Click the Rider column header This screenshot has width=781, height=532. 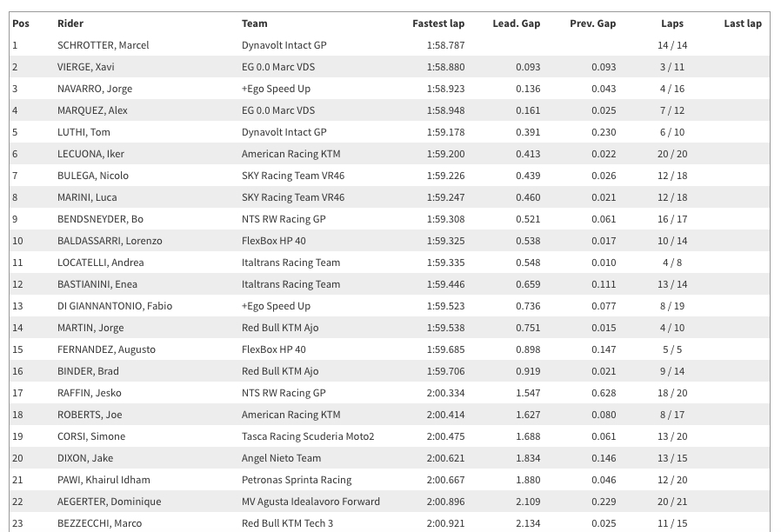pyautogui.click(x=70, y=23)
